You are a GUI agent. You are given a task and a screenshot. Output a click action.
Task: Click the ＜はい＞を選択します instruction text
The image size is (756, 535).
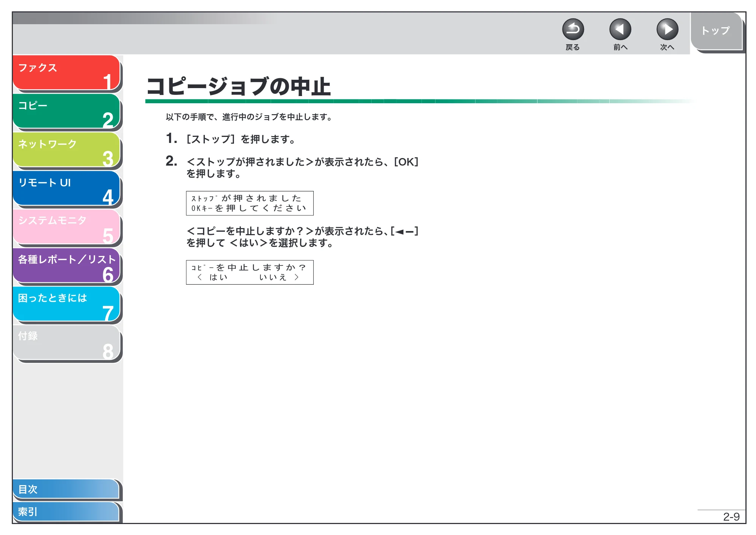(x=302, y=237)
